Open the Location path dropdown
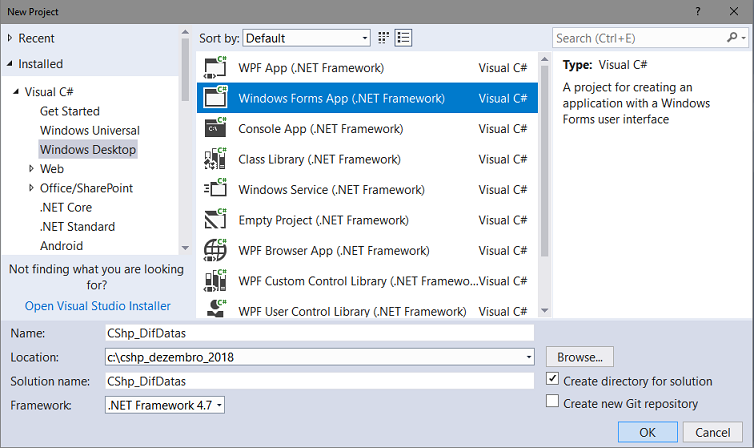Image resolution: width=754 pixels, height=448 pixels. 529,357
